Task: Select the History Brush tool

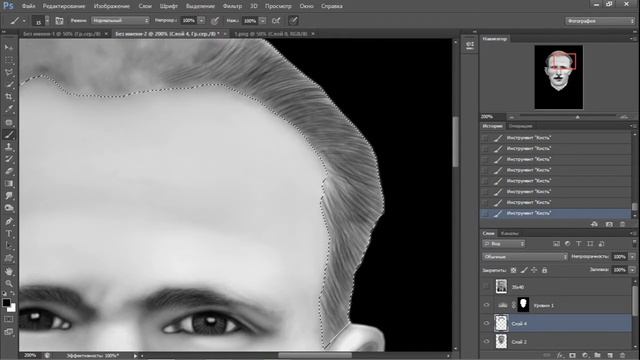Action: coord(9,159)
